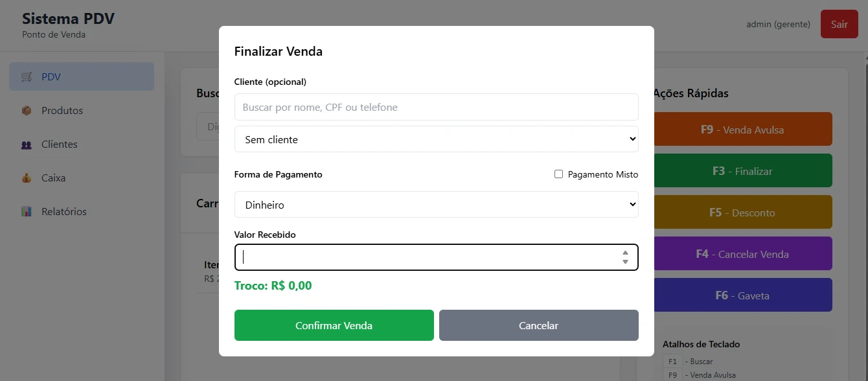Open the Sem cliente dropdown

(x=436, y=139)
